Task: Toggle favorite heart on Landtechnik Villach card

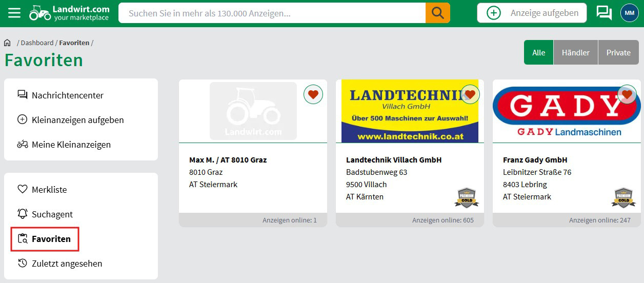Action: (470, 94)
